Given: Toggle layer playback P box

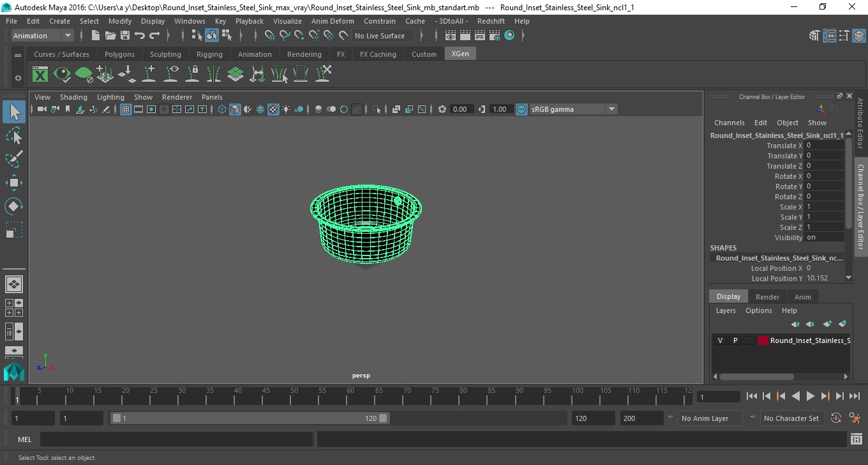Looking at the screenshot, I should (x=735, y=340).
